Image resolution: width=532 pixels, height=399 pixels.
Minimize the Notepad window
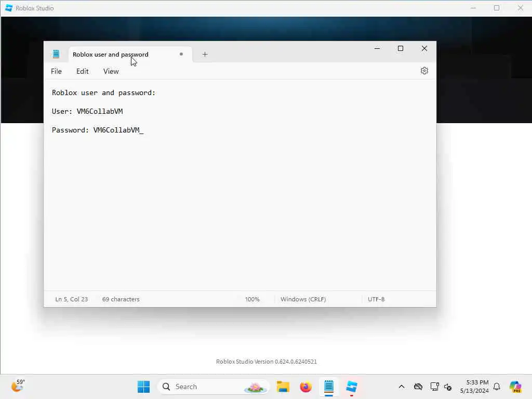tap(377, 48)
